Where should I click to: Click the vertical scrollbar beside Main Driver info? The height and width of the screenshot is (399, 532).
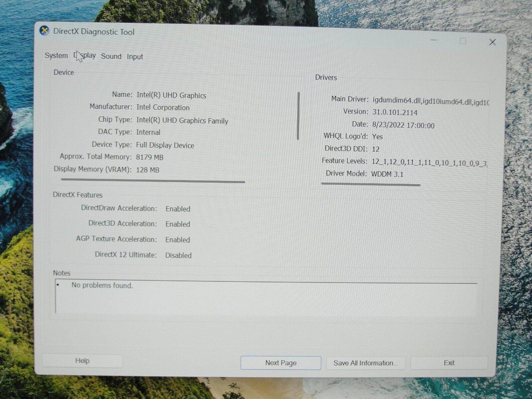pos(298,116)
